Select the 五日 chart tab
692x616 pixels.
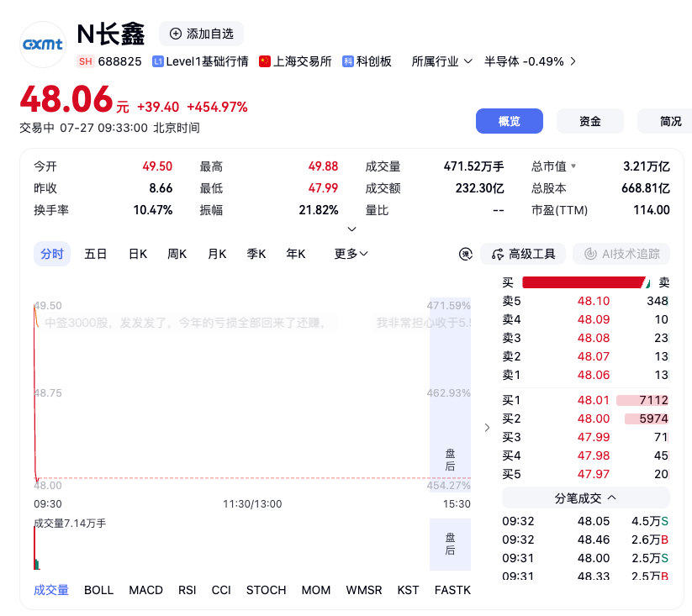coord(95,254)
